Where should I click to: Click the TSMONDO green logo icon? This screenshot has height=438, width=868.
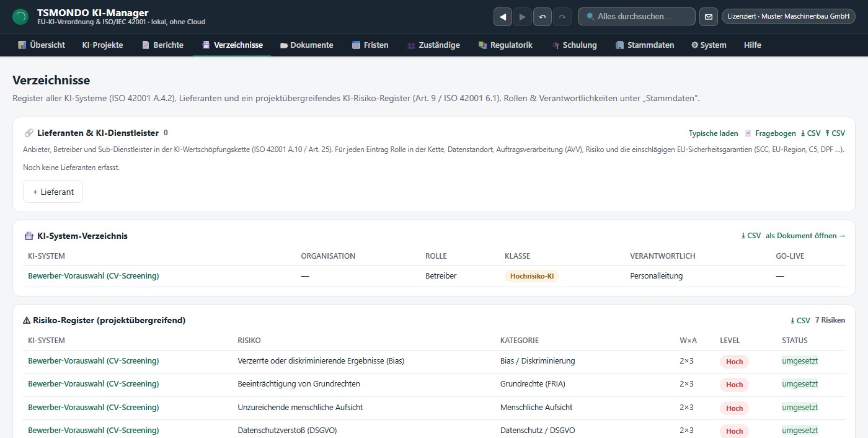pyautogui.click(x=20, y=17)
